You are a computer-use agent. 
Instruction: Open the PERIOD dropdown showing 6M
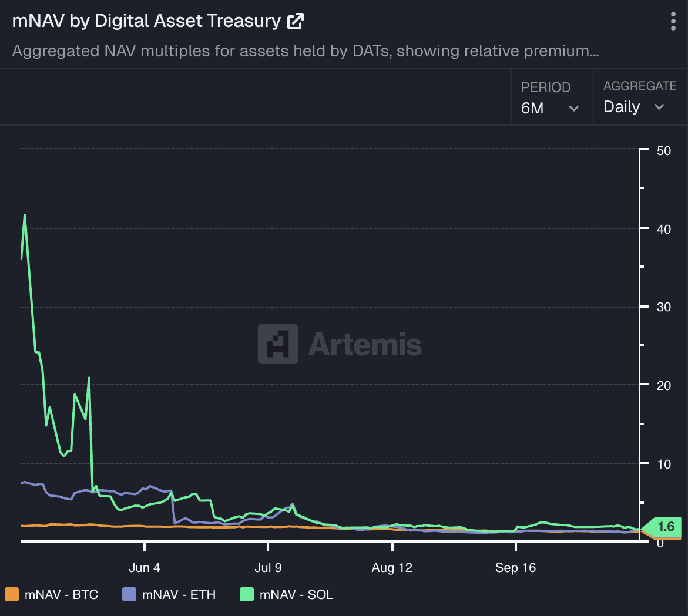(549, 108)
